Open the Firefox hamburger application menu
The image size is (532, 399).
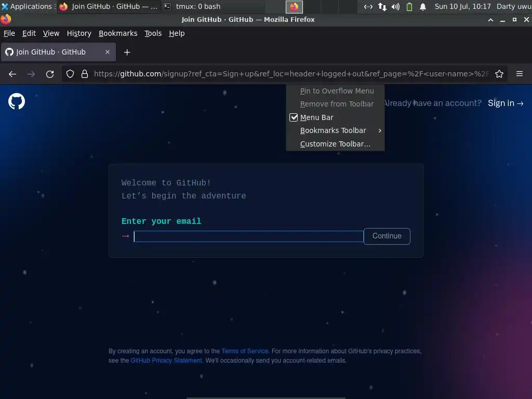click(x=520, y=74)
